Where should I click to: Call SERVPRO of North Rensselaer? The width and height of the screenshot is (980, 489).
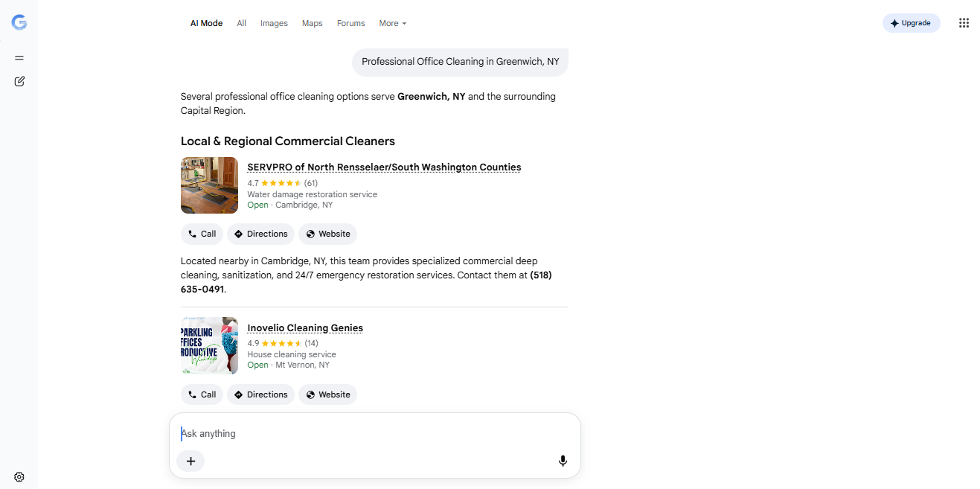202,234
